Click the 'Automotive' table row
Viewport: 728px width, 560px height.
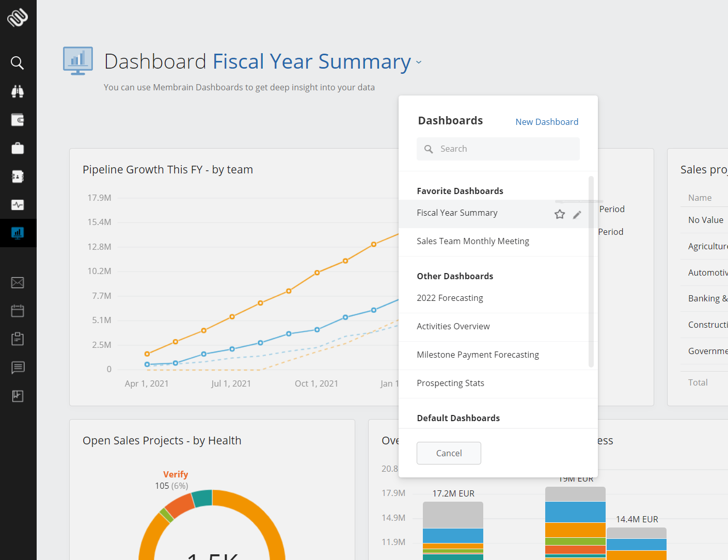[704, 273]
